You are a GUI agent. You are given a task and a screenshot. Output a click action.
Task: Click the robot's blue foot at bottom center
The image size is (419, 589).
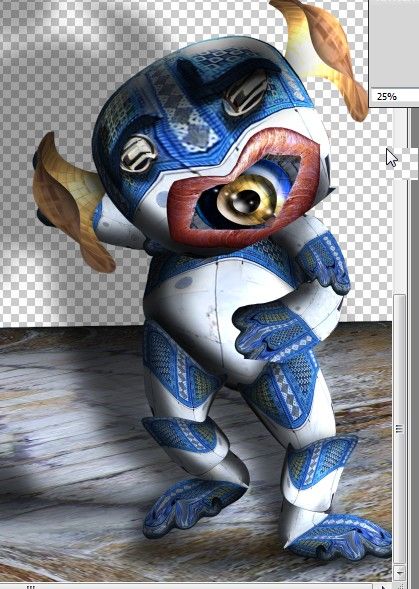point(194,503)
